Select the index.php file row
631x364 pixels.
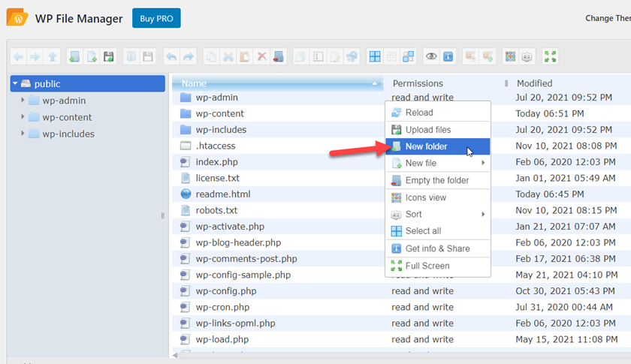pos(402,161)
